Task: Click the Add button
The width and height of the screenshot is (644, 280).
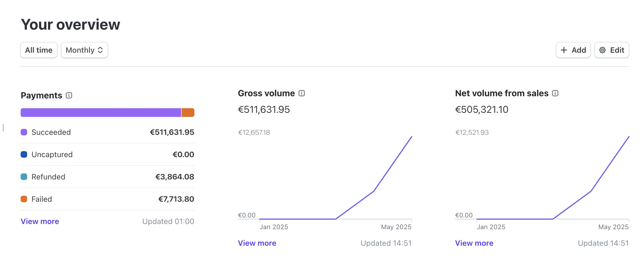Action: [573, 50]
